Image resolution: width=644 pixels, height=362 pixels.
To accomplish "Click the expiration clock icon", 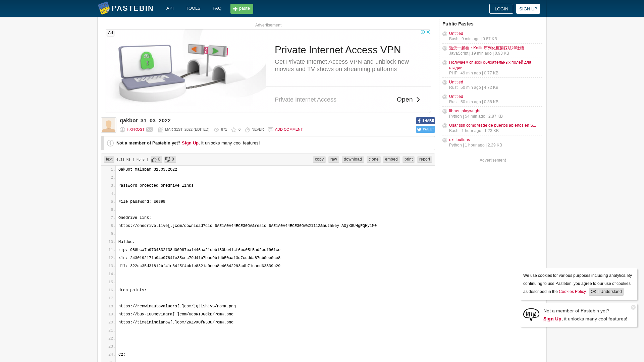I will coord(247,130).
